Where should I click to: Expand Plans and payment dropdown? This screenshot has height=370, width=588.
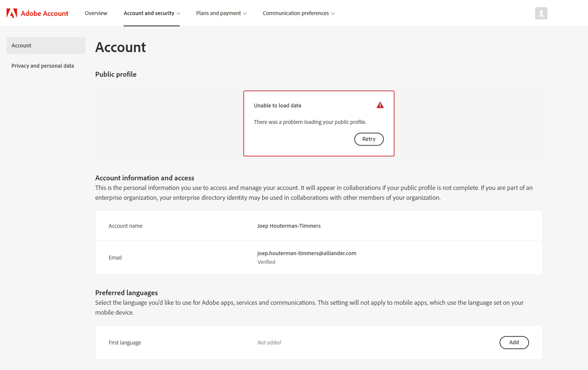pyautogui.click(x=221, y=13)
